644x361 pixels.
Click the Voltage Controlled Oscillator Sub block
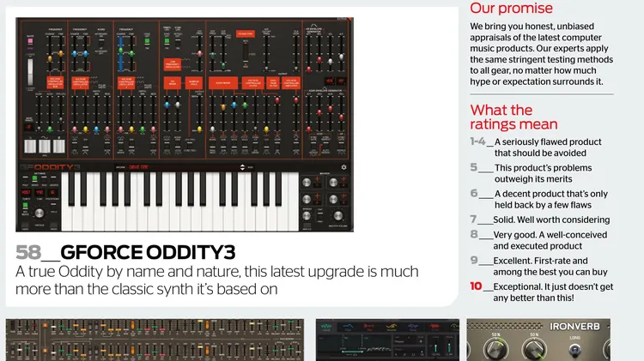click(x=55, y=82)
